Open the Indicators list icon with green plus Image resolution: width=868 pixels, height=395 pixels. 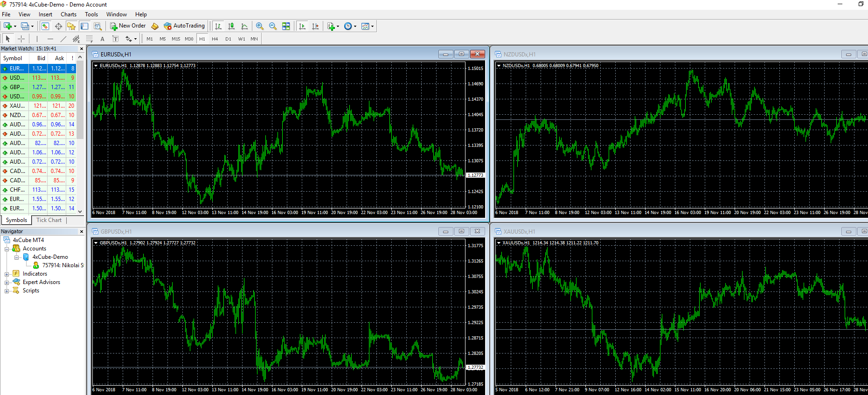tap(331, 26)
